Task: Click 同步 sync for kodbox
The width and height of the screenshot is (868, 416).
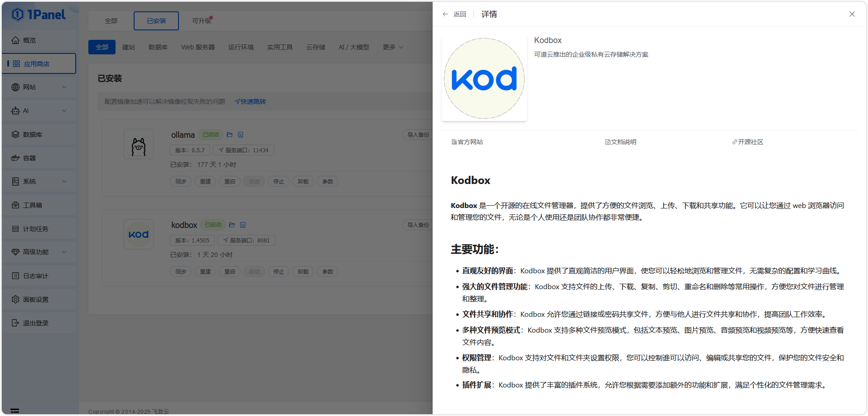Action: point(181,271)
